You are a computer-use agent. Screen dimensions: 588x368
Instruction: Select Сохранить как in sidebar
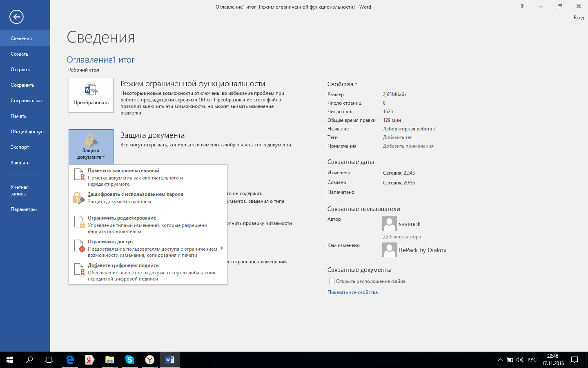pos(25,100)
